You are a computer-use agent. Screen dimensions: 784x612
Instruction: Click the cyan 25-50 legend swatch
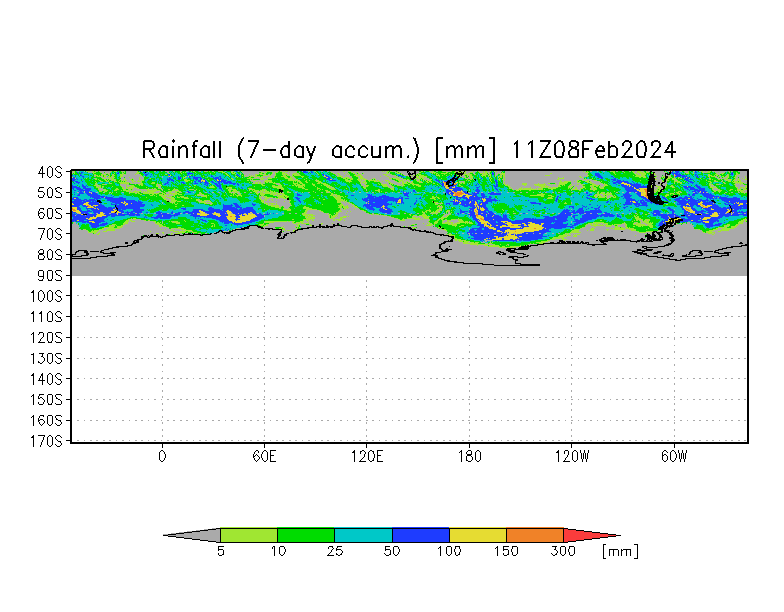(364, 536)
